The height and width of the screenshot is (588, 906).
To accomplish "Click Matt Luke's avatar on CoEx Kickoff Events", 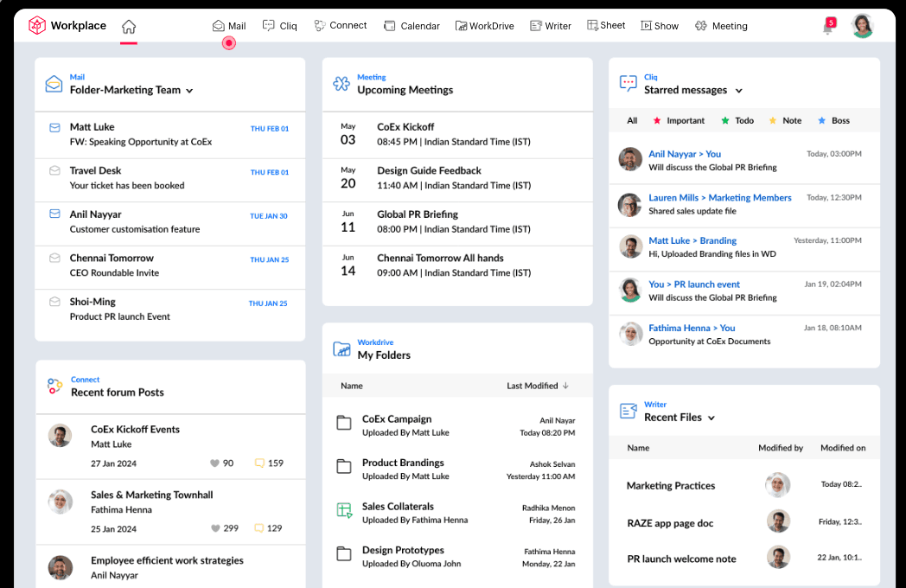I will 61,436.
